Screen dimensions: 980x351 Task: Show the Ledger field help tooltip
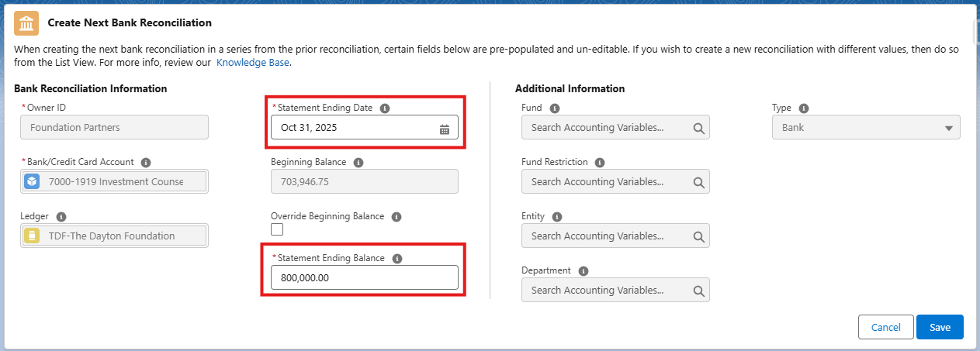pos(61,217)
